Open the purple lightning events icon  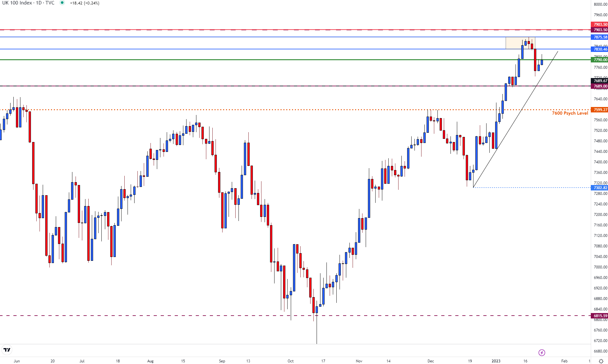click(542, 353)
